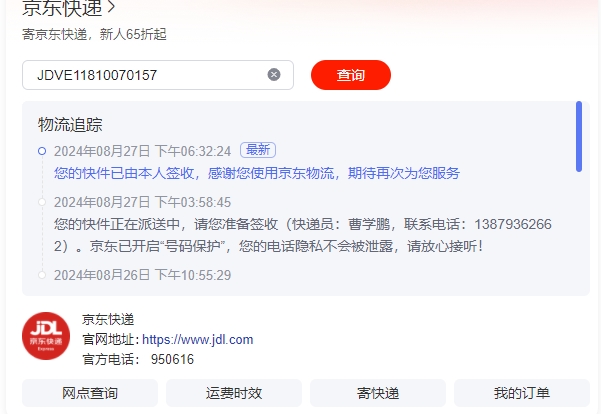The width and height of the screenshot is (601, 414).
Task: Open 运费时效 shipping fee lookup
Action: pos(234,393)
